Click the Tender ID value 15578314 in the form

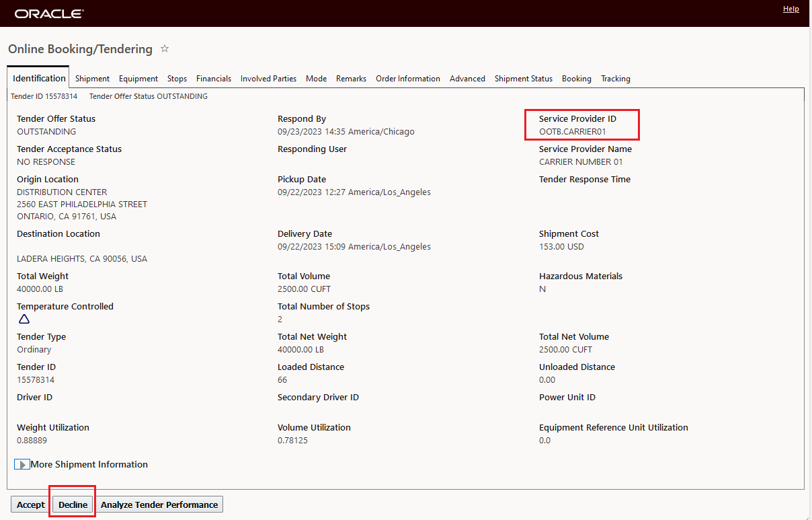[36, 380]
